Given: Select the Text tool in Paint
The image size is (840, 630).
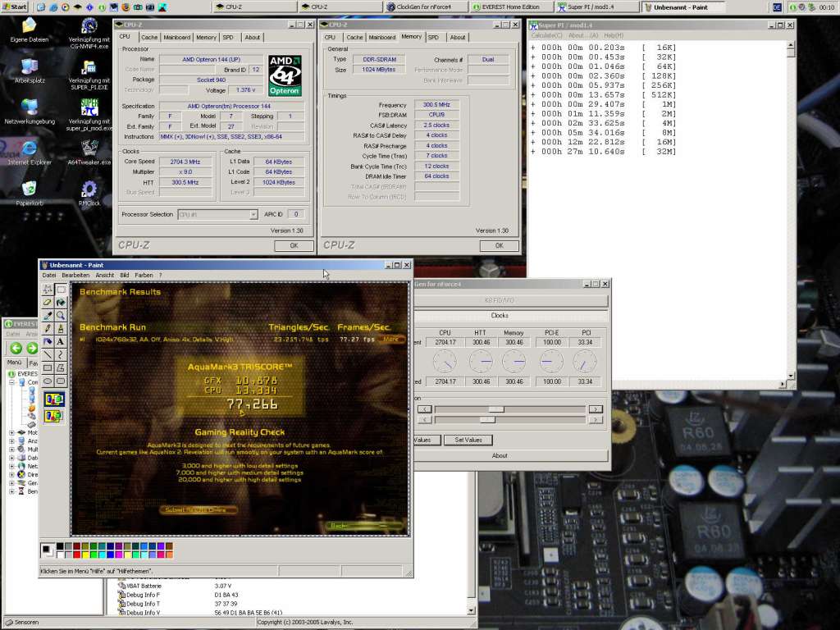Looking at the screenshot, I should [x=61, y=341].
